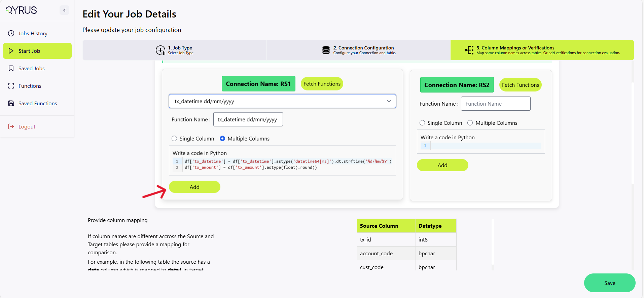
Task: Go to the Job Type step tab
Action: point(175,50)
